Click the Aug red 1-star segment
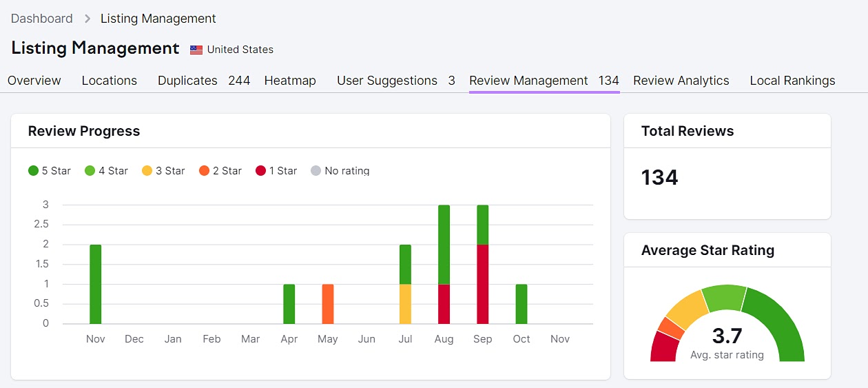 [444, 304]
